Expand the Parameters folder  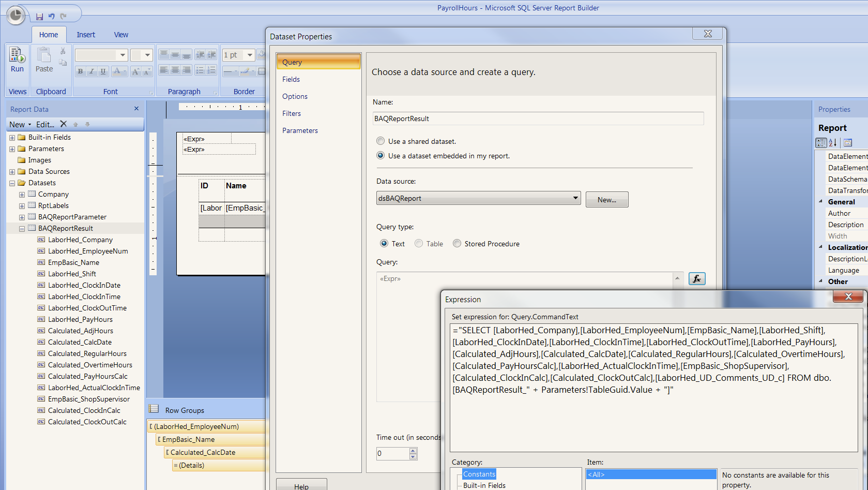tap(12, 149)
